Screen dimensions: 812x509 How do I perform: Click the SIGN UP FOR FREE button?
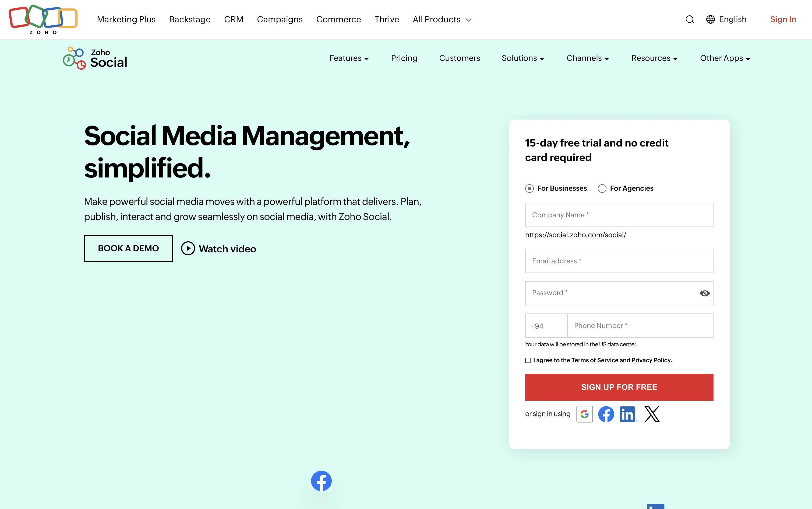click(x=619, y=387)
